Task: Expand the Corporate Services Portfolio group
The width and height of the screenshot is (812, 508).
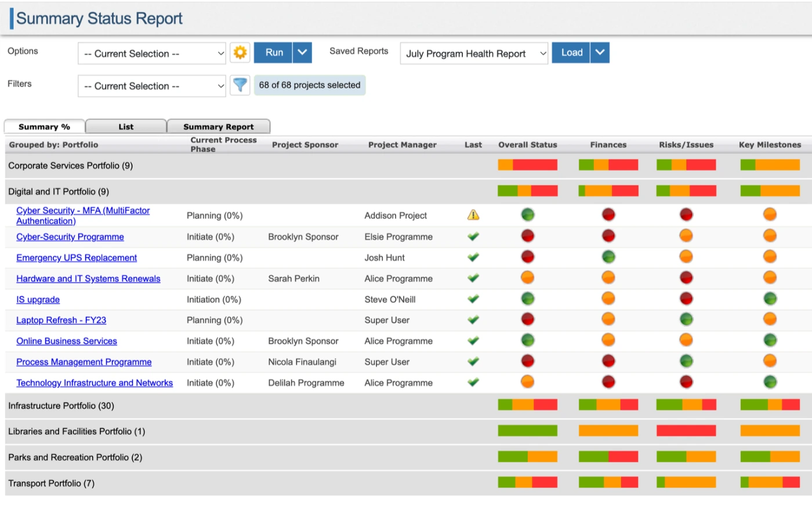Action: click(x=70, y=166)
